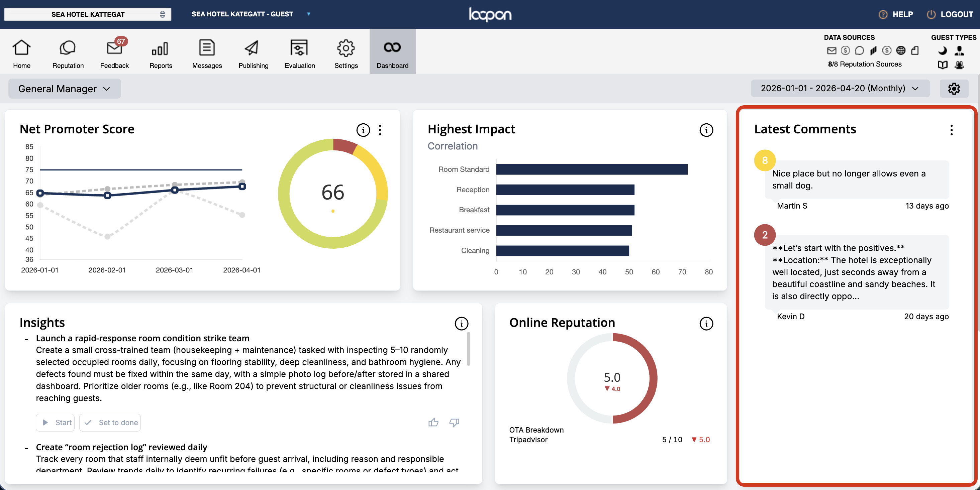This screenshot has width=980, height=490.
Task: Toggle the email data source icon
Action: coord(831,50)
